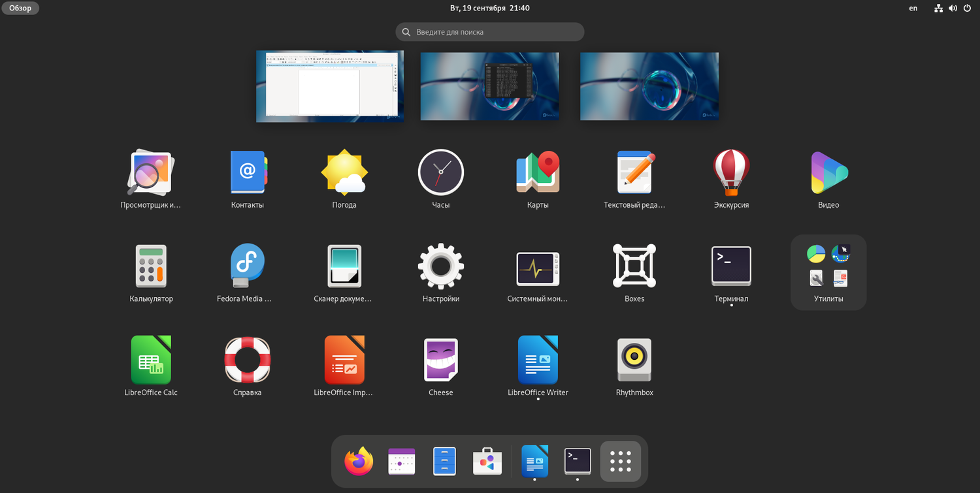
Task: Open the date and time menu
Action: [x=490, y=8]
